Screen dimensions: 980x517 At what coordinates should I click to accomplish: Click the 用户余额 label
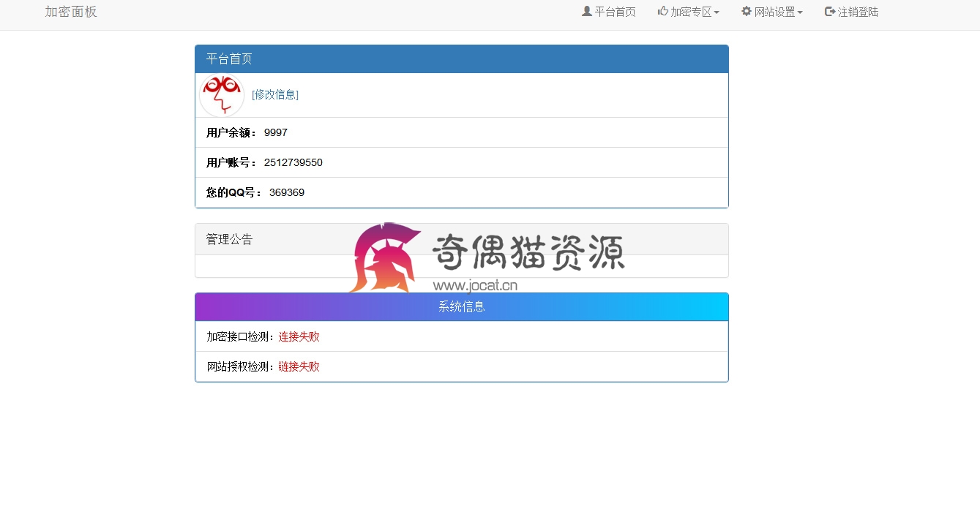232,132
